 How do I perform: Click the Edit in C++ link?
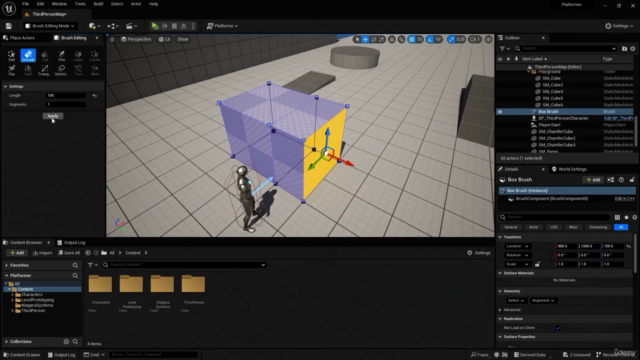point(624,199)
